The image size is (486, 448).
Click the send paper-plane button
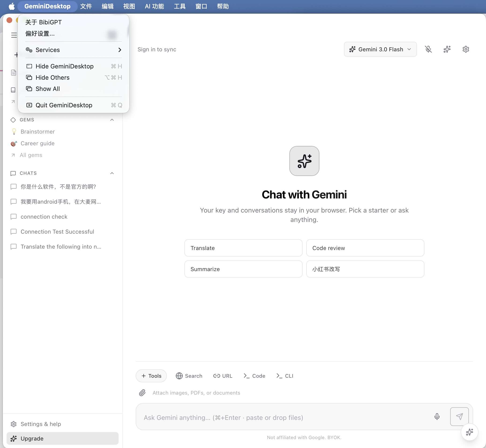459,416
